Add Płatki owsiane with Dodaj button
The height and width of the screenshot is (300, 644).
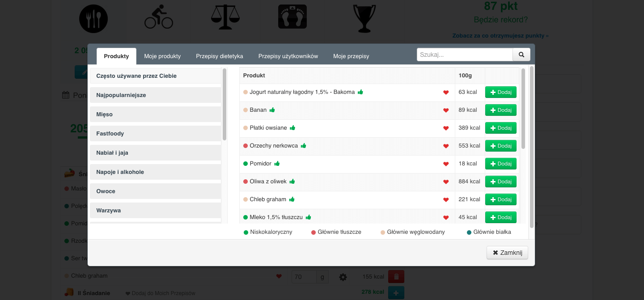click(501, 128)
